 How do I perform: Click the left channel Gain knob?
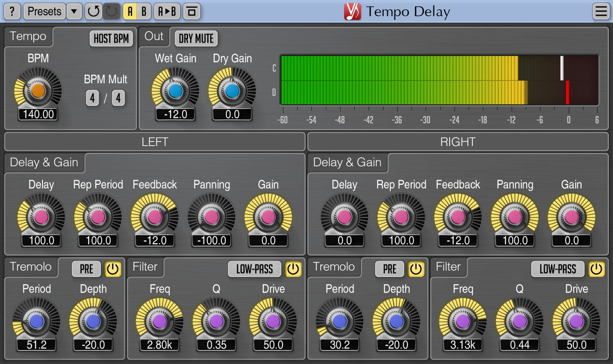point(268,217)
